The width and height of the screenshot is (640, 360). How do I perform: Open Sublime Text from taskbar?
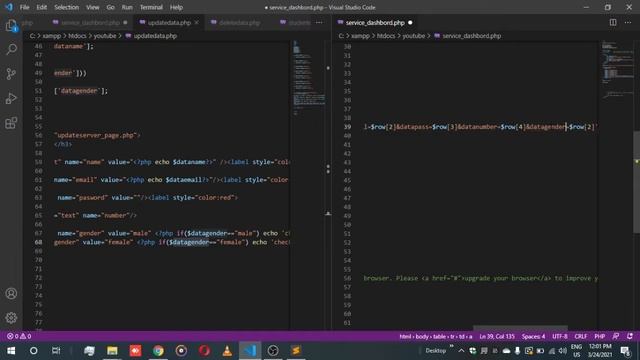coord(296,351)
